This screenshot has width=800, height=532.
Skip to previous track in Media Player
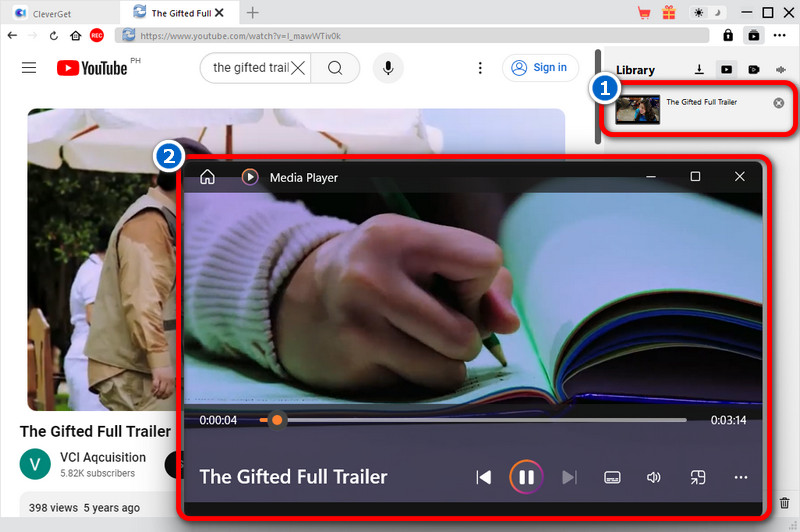click(483, 477)
